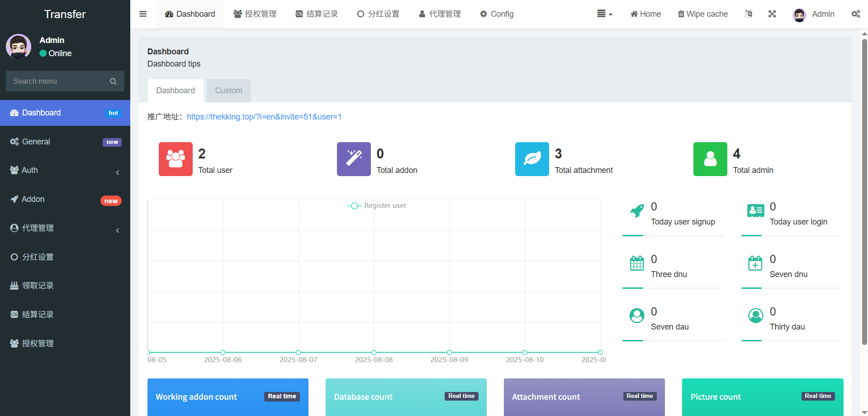Click the 2025-08-10 chart data point
868x416 pixels.
(525, 352)
